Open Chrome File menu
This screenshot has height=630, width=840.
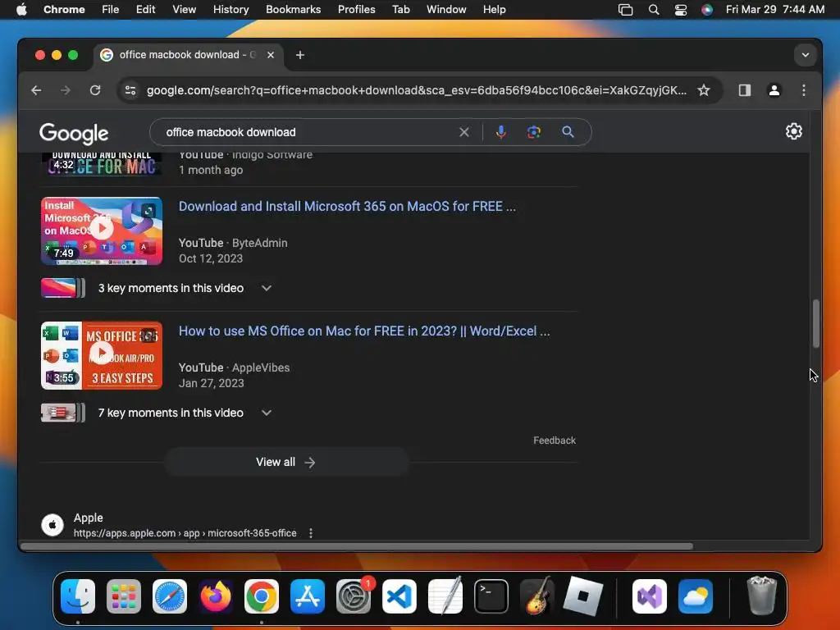(x=111, y=10)
